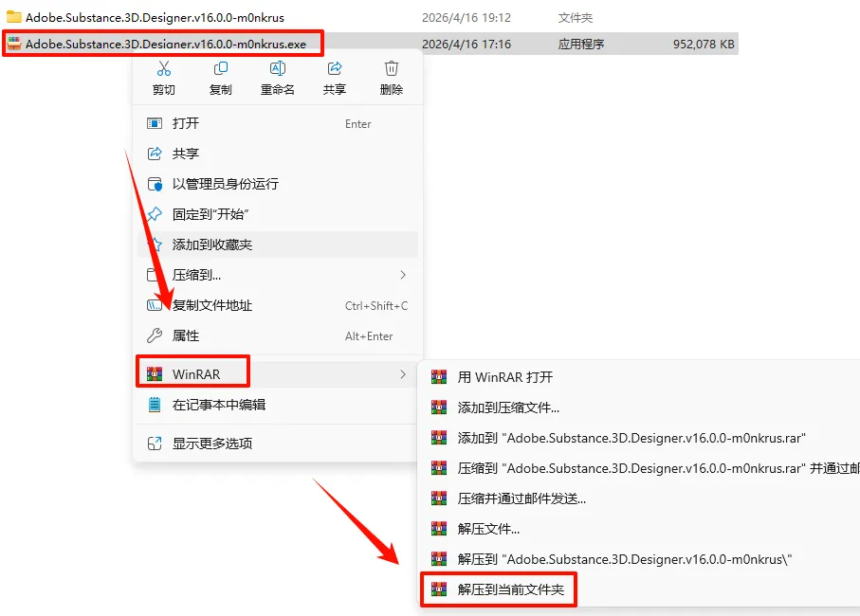Screen dimensions: 860x616
Task: Select 以管理员身份运行 menu entry
Action: 278,184
